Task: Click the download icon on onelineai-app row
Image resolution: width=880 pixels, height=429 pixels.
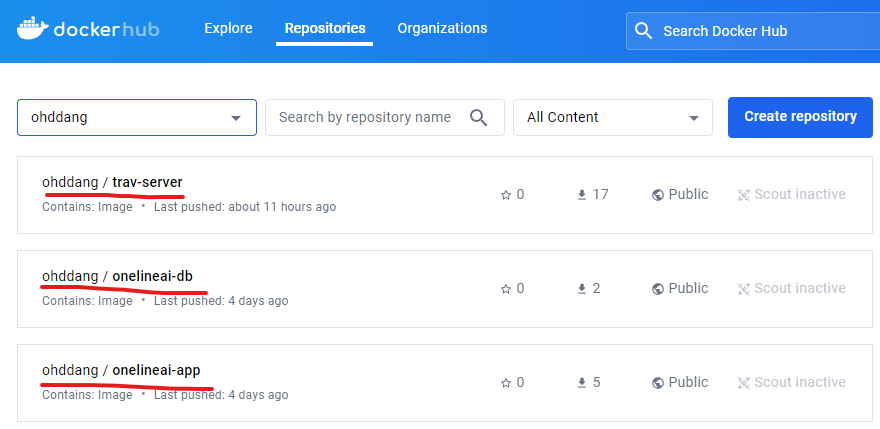Action: click(581, 383)
